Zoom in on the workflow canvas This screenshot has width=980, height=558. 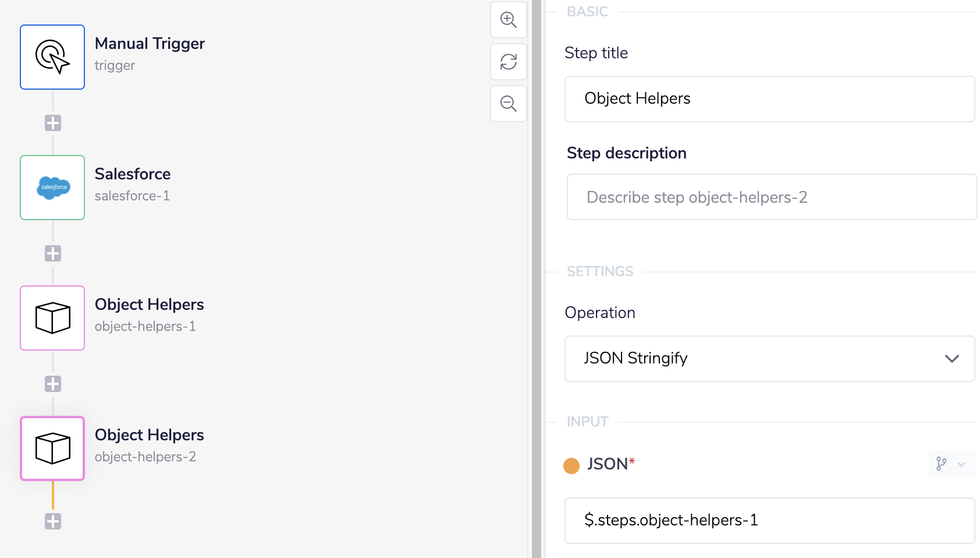[508, 19]
